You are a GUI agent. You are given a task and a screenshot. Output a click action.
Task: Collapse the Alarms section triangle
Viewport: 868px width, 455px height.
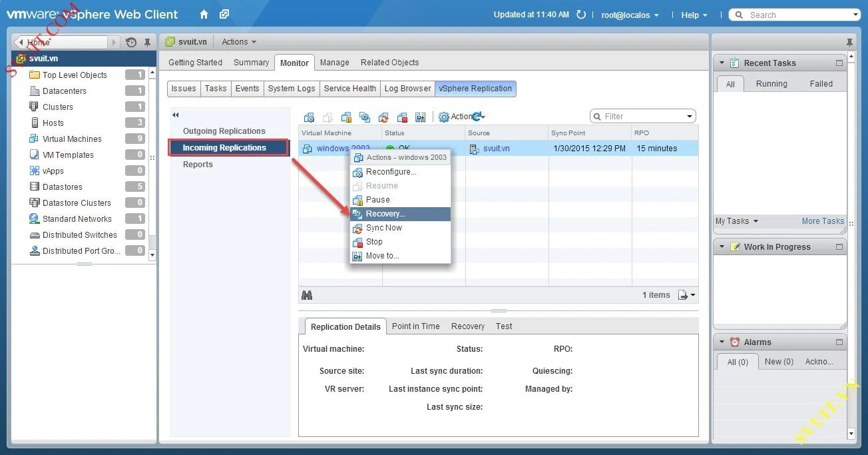pyautogui.click(x=722, y=342)
